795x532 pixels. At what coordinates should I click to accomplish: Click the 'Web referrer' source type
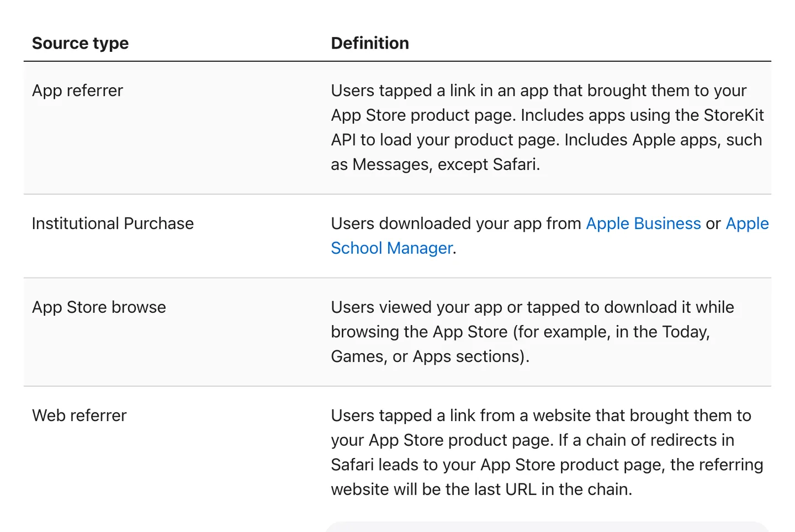pos(79,415)
